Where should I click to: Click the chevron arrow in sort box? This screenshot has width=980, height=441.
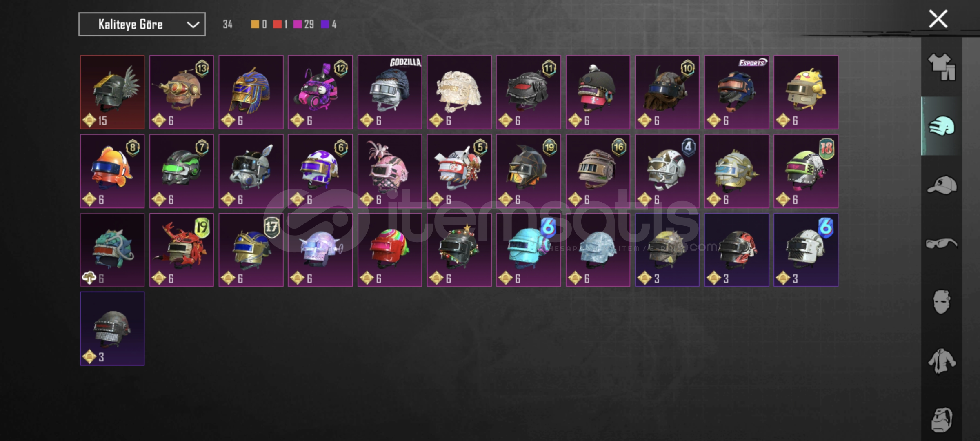[193, 25]
